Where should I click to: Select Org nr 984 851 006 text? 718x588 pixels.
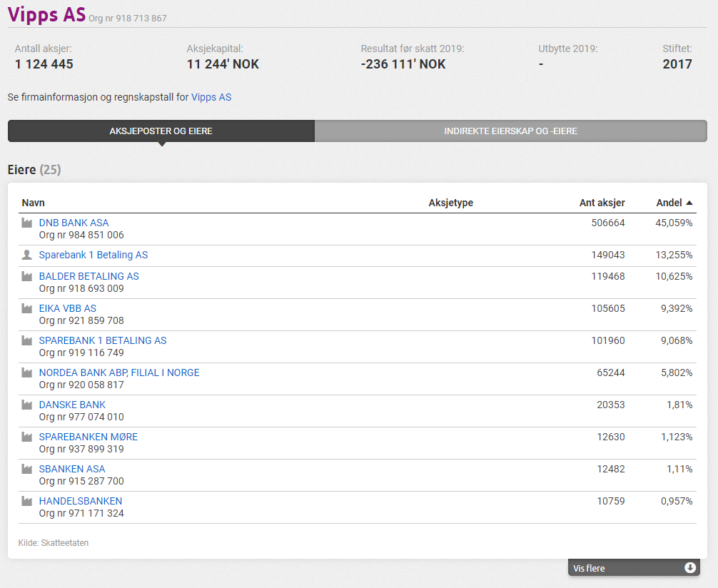click(81, 235)
